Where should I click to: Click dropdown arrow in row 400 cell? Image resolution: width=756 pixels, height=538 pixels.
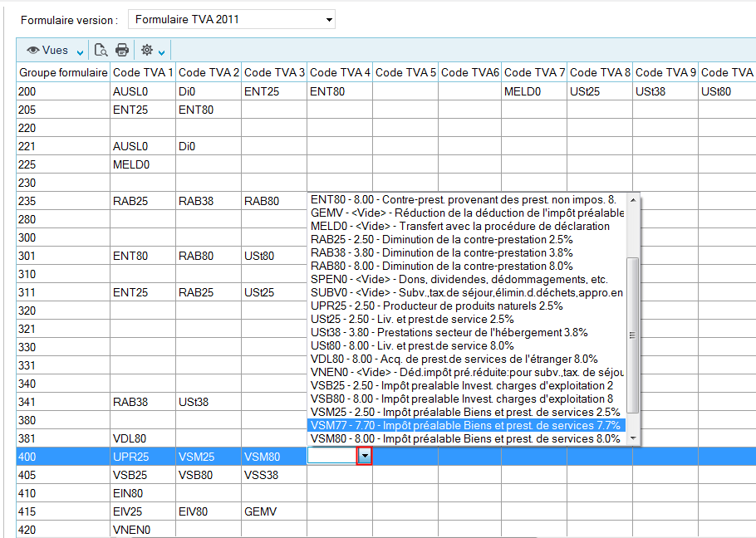tap(363, 456)
